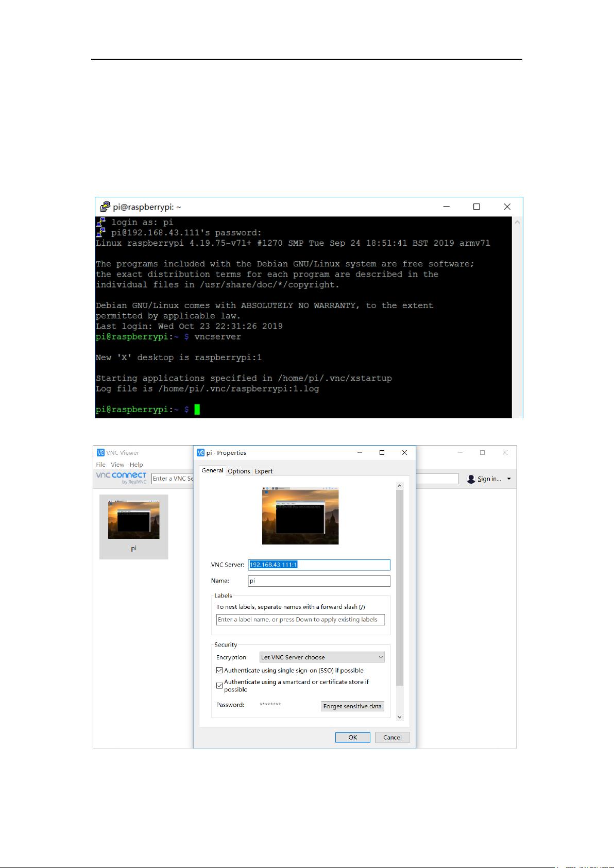Viewport: 614px width, 868px height.
Task: Click the pi - Properties window icon
Action: click(201, 453)
